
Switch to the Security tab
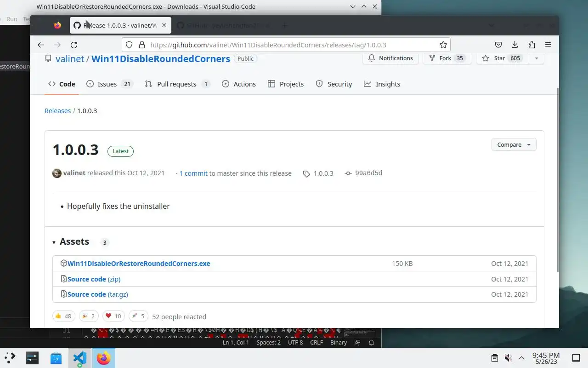[x=334, y=84]
